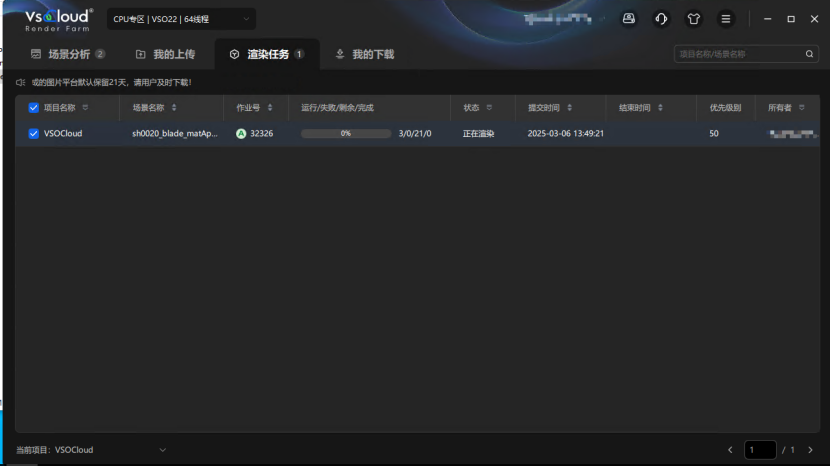This screenshot has height=466, width=830.
Task: Click the project name search field
Action: point(738,54)
